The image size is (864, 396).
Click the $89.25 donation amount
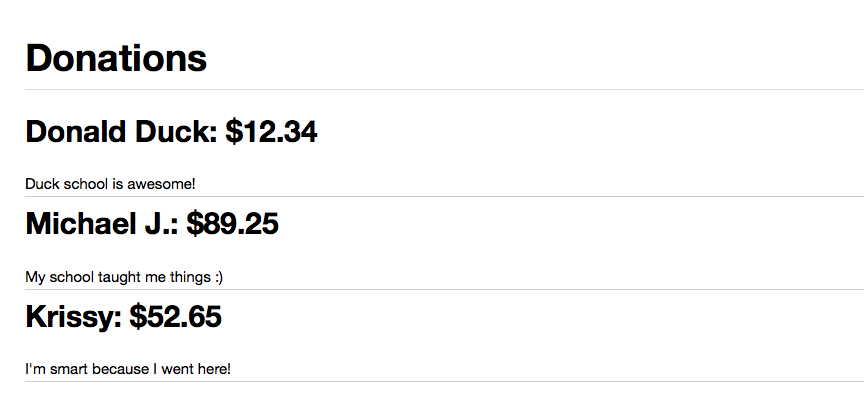(x=233, y=224)
